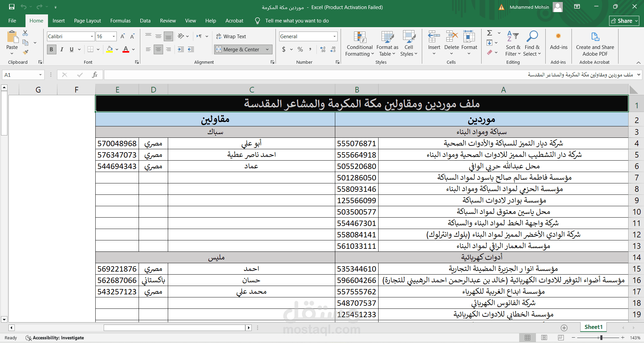Screen dimensions: 644x343
Task: Click the AutoSum sigma icon
Action: pyautogui.click(x=490, y=33)
